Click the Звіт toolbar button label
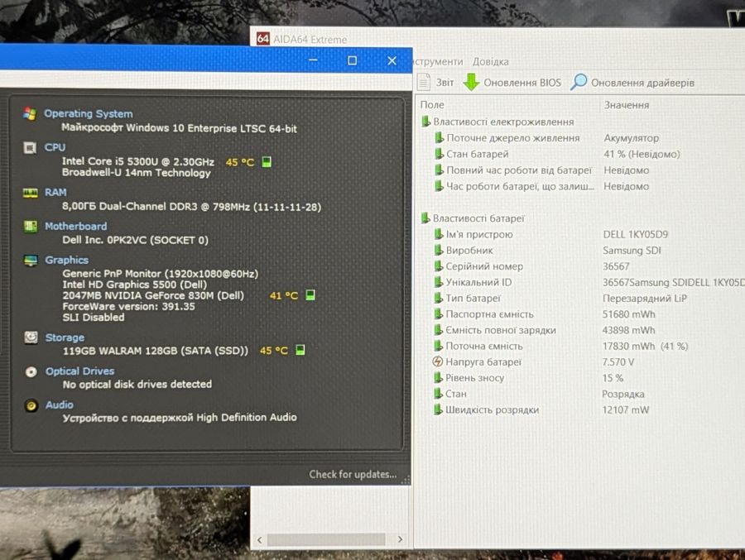The width and height of the screenshot is (745, 560). 445,83
